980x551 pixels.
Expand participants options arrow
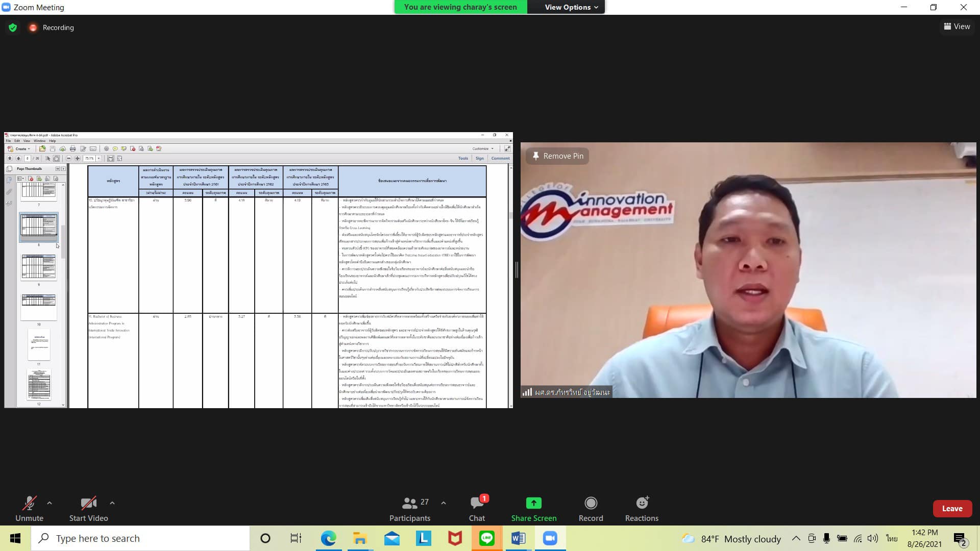(444, 503)
